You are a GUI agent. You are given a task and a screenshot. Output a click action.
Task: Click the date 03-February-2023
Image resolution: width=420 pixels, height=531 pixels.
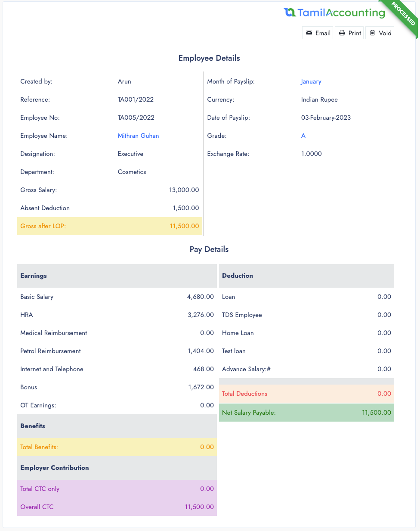pyautogui.click(x=326, y=118)
